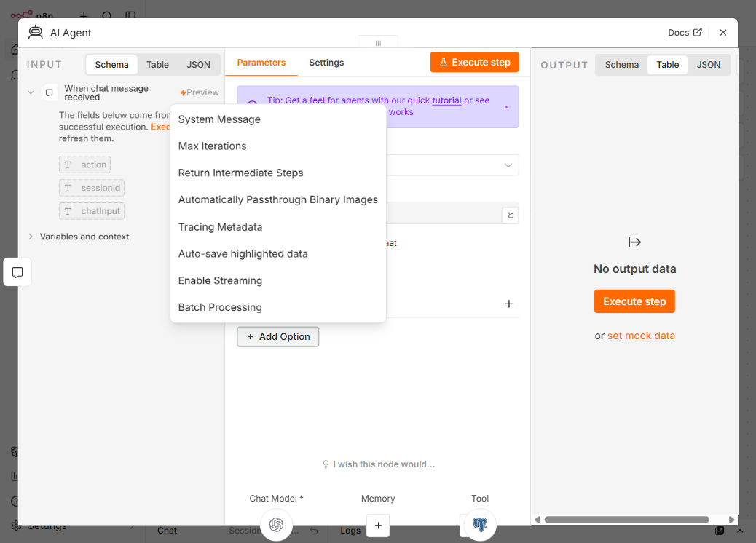Viewport: 756px width, 543px height.
Task: Click the OpenAI Chat Model node icon
Action: (276, 524)
